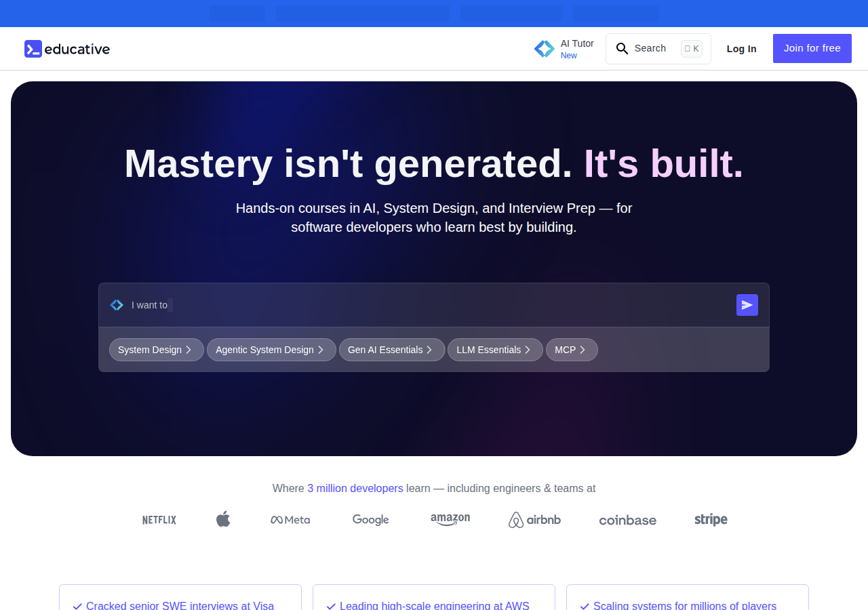Viewport: 868px width, 610px height.
Task: Open the AI Tutor diamond icon
Action: click(x=545, y=49)
